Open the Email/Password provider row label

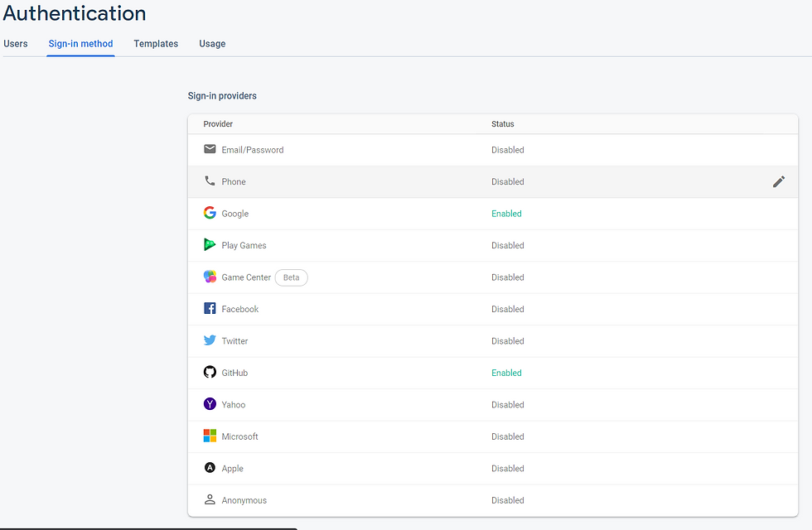pos(253,150)
